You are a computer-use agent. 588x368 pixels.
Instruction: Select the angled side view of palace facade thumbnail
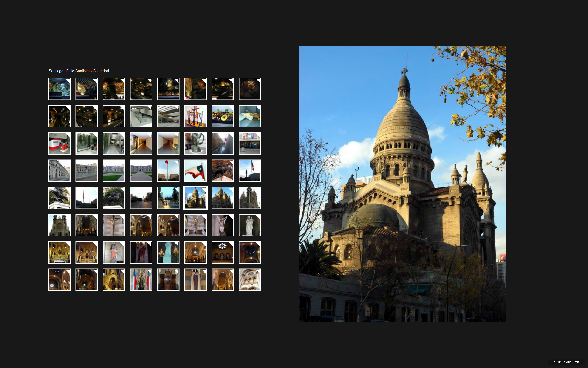click(x=59, y=171)
